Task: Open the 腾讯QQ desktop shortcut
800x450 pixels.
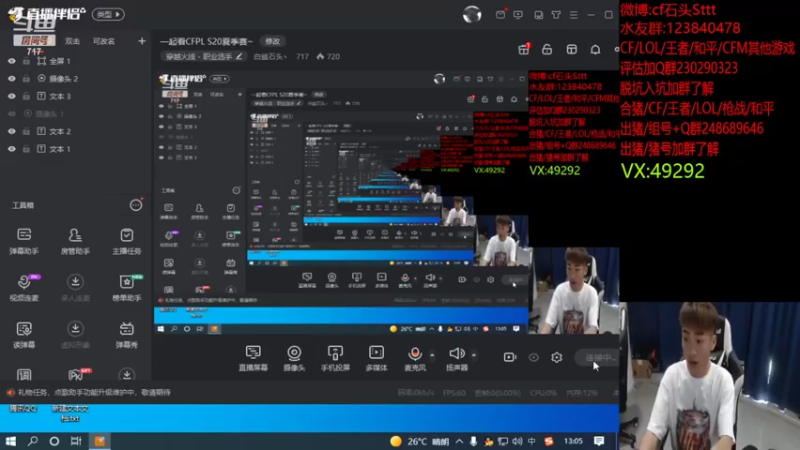Action: coord(23,409)
